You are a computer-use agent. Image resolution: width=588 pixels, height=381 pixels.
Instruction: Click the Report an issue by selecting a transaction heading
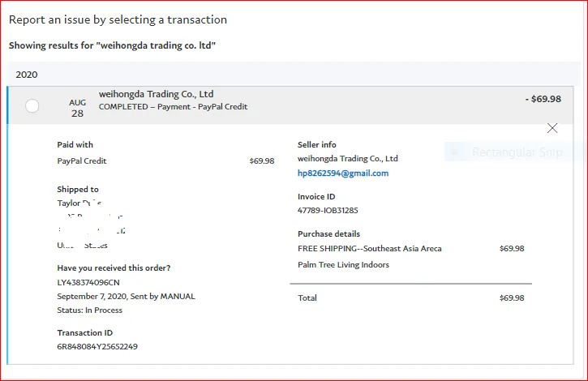pos(118,19)
